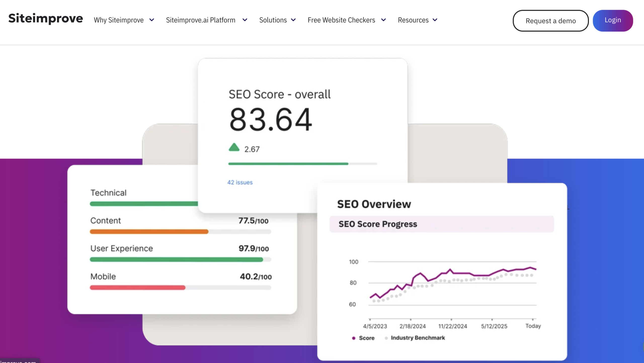Click the Siteimprove logo

coord(46,19)
